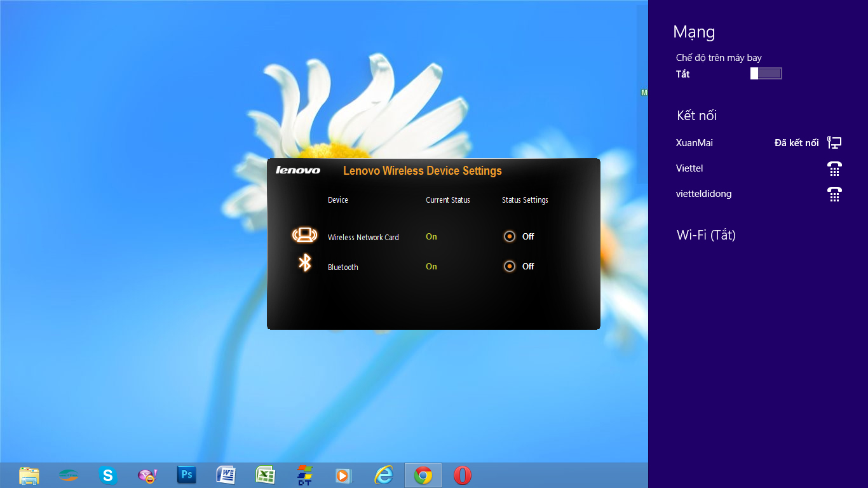Launch Opera browser from the taskbar

pos(463,475)
